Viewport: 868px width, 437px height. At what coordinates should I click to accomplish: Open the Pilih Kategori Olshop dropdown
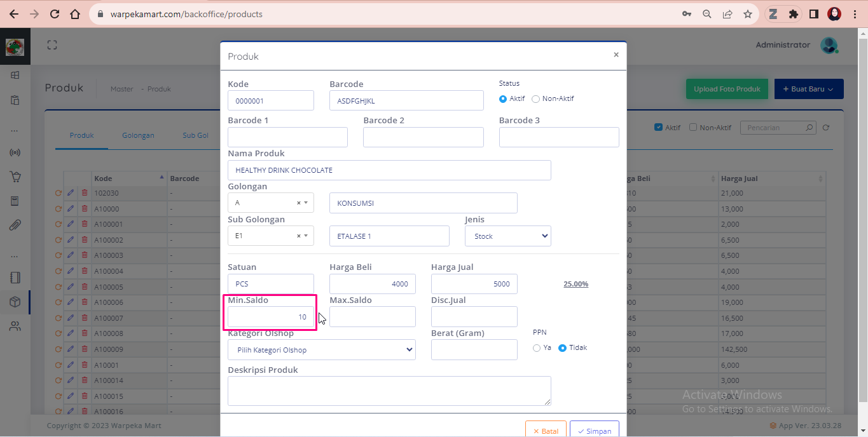point(322,350)
